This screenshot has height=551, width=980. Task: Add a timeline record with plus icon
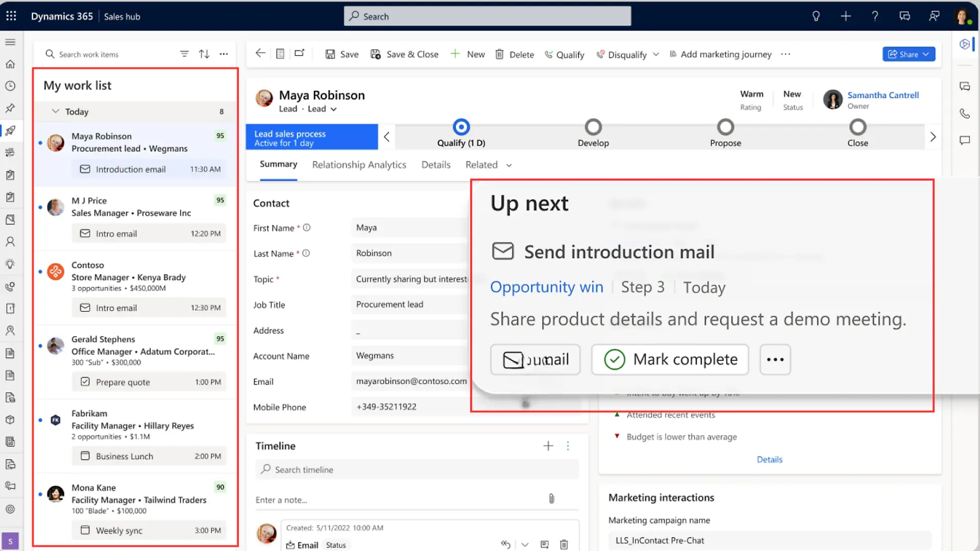(x=548, y=446)
